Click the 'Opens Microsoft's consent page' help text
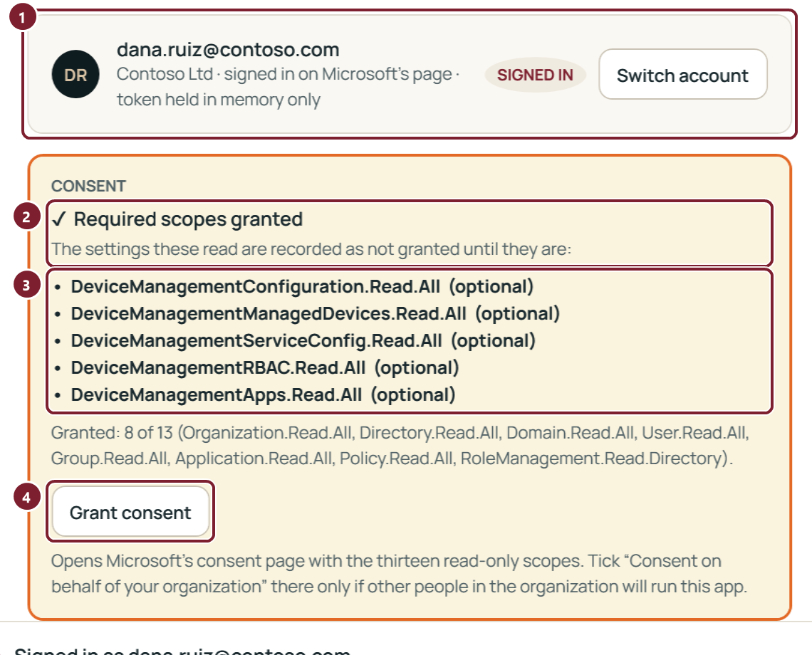 386,561
